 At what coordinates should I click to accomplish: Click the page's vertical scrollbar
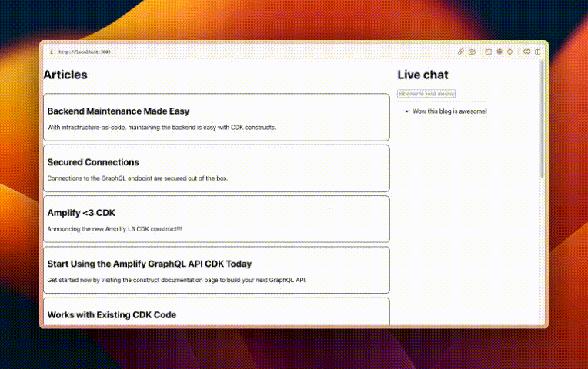pyautogui.click(x=542, y=119)
